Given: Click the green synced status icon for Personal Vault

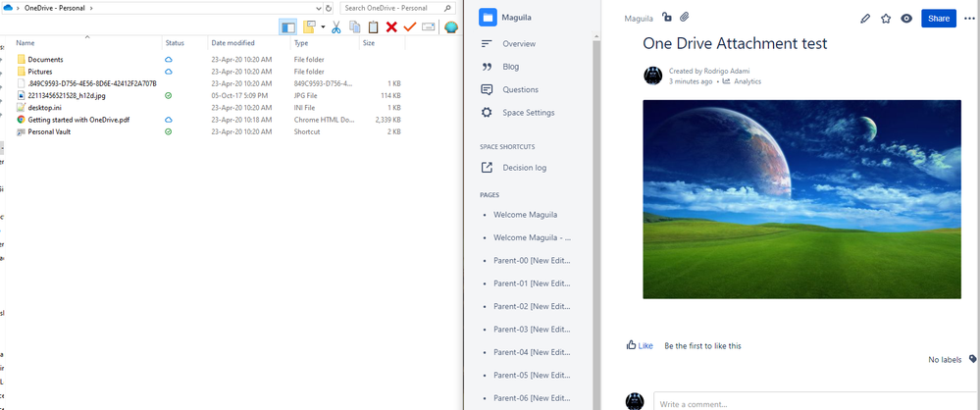Looking at the screenshot, I should tap(168, 131).
